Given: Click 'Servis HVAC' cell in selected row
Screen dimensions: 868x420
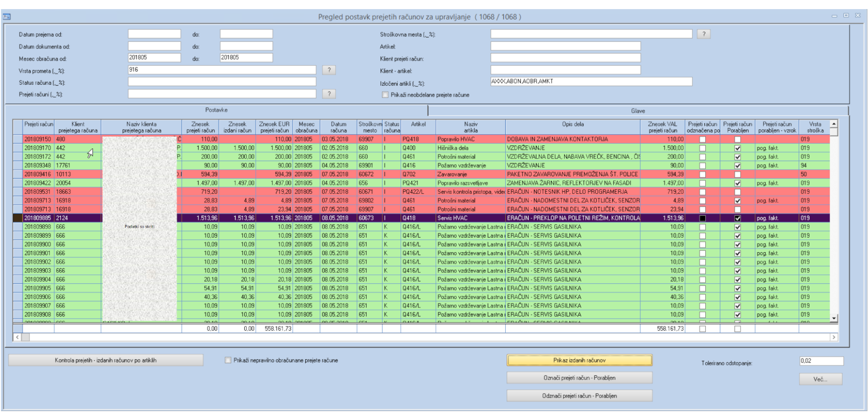Looking at the screenshot, I should coord(471,218).
